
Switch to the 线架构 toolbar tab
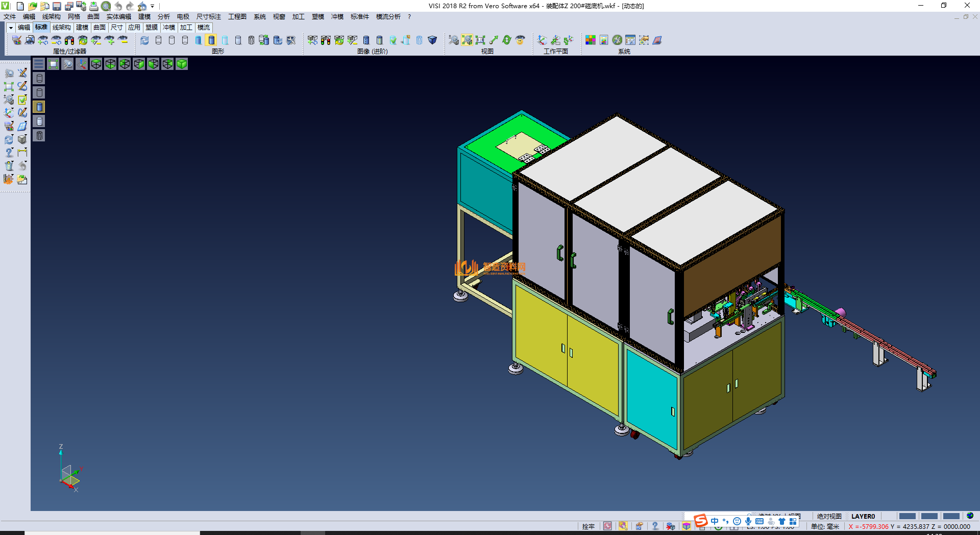tap(61, 28)
